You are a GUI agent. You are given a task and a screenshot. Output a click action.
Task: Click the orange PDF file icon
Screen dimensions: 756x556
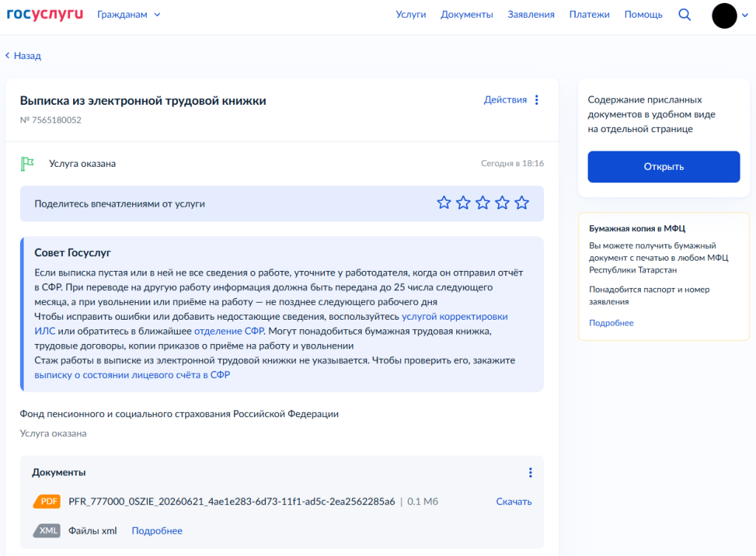[47, 501]
